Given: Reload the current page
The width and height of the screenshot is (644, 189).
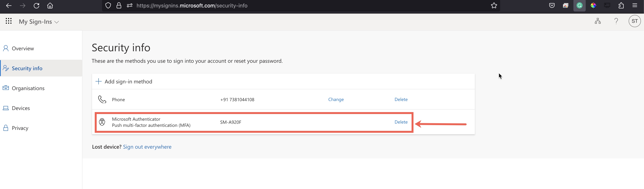Looking at the screenshot, I should point(36,6).
